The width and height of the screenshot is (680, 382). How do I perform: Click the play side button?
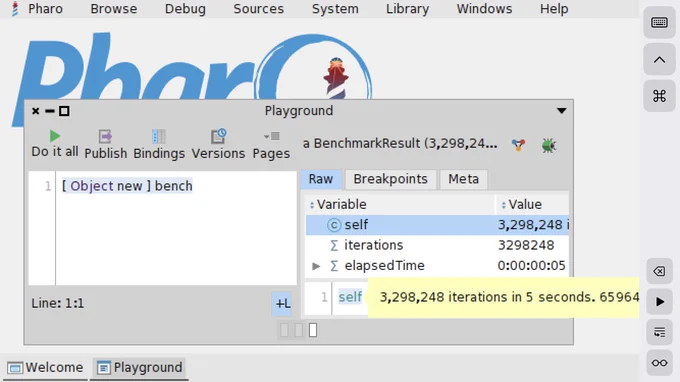pos(659,302)
